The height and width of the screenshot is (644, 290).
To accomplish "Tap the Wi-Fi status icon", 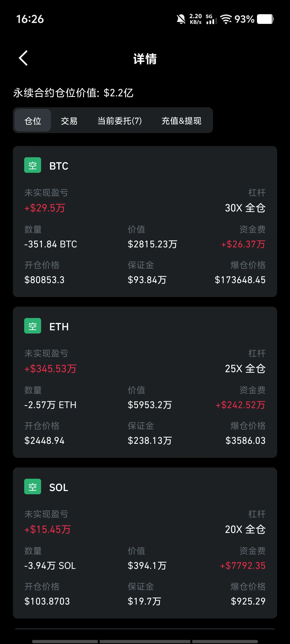I will pyautogui.click(x=226, y=19).
